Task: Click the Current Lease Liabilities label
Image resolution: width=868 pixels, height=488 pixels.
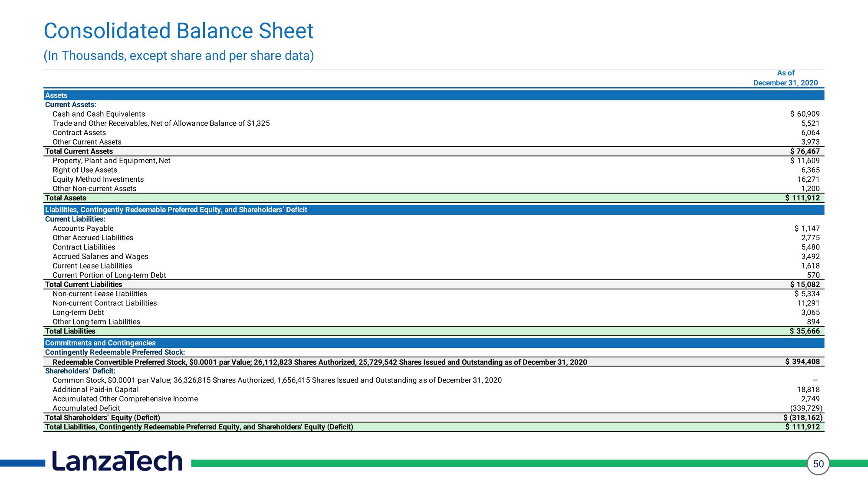Action: pos(92,266)
